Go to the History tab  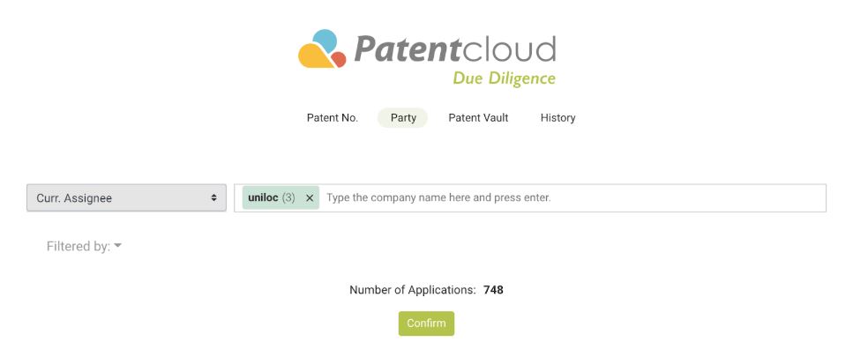[557, 118]
